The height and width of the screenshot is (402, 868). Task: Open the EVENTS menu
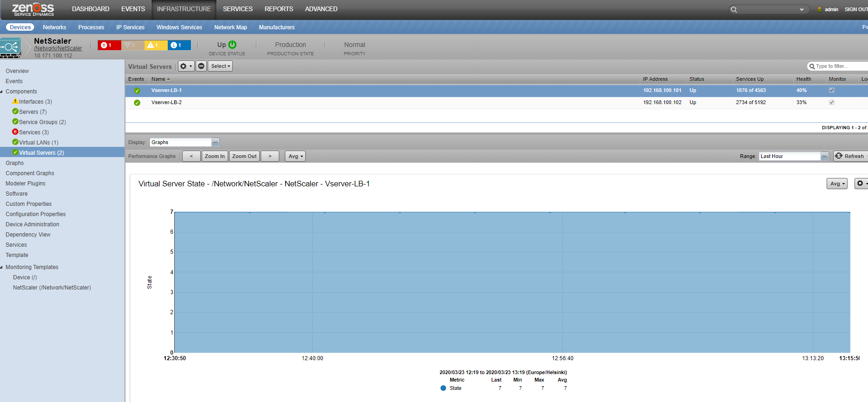(x=133, y=9)
